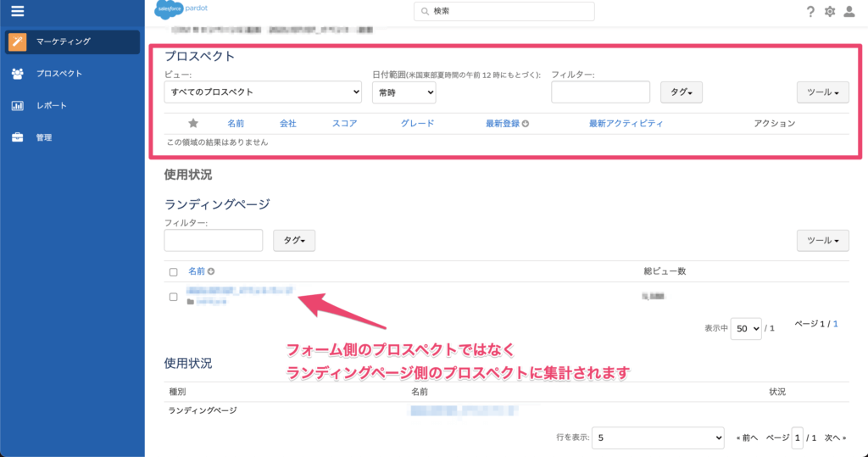Open the help question mark icon
This screenshot has height=457, width=868.
pos(810,12)
